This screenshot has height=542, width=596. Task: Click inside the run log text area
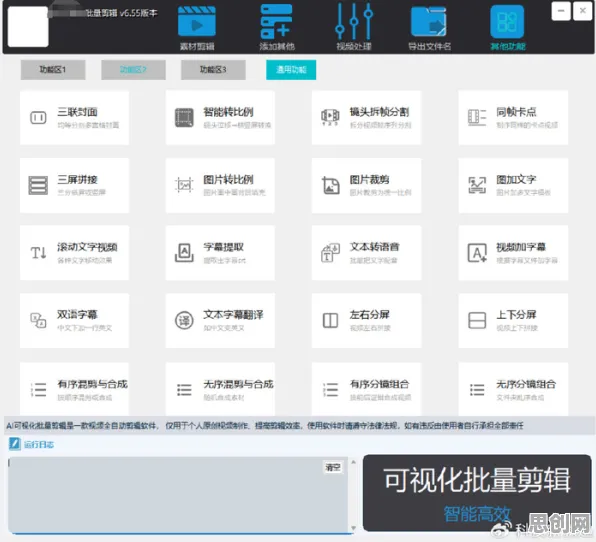[178, 495]
